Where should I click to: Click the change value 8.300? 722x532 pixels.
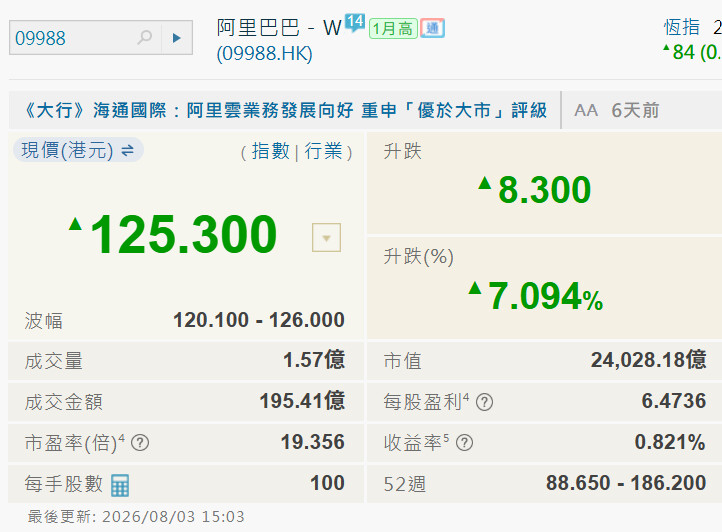(x=545, y=189)
